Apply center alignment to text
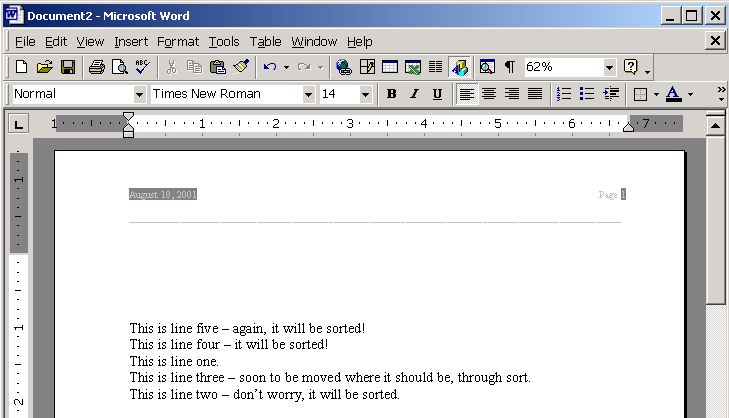The height and width of the screenshot is (418, 729). point(489,94)
